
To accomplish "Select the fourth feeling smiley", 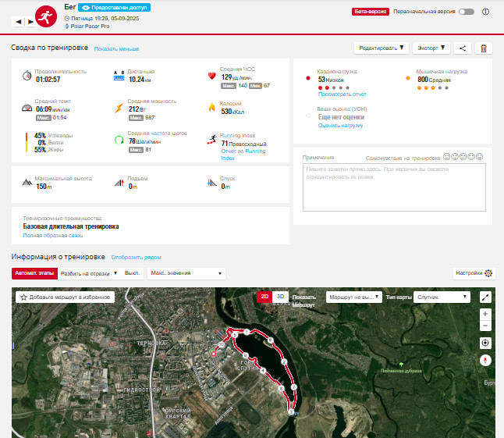I will point(471,157).
